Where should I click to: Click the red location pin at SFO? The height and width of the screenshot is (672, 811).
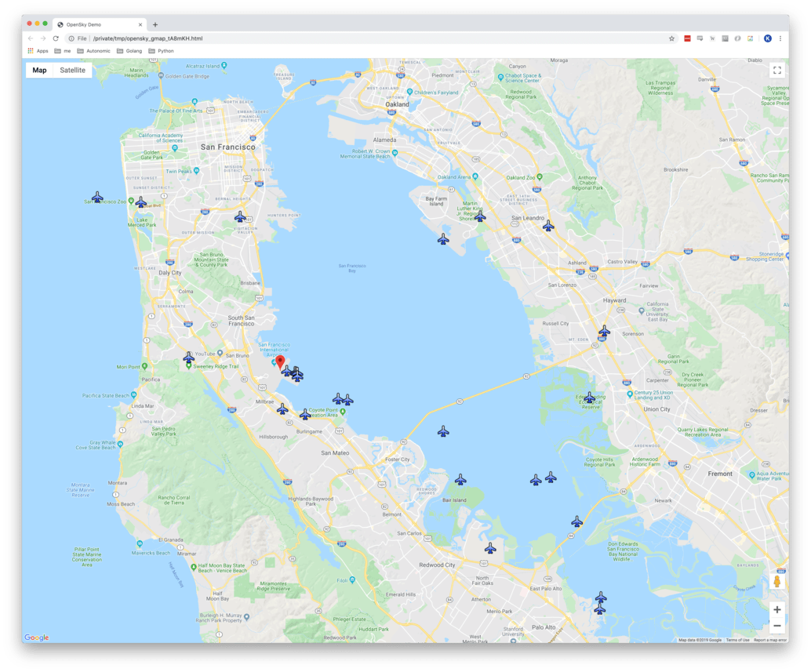[280, 361]
